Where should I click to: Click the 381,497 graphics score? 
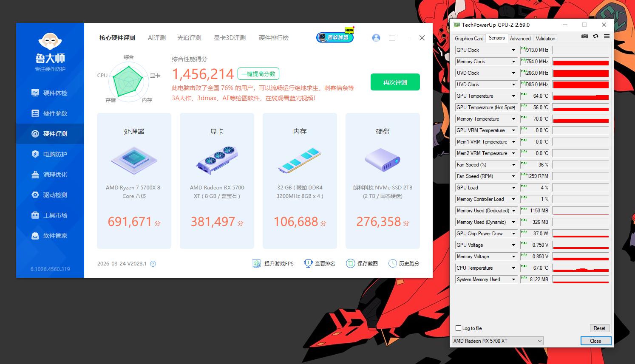213,221
